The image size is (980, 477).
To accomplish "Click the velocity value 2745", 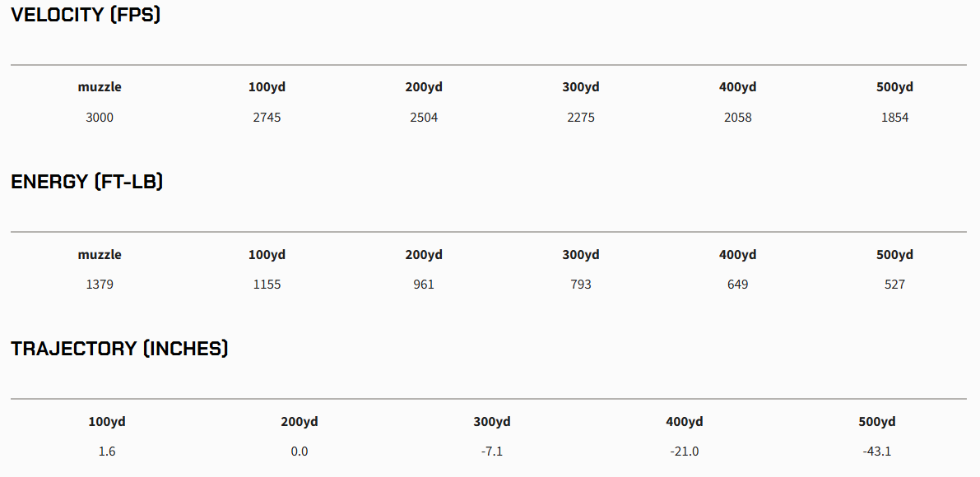I will tap(267, 118).
